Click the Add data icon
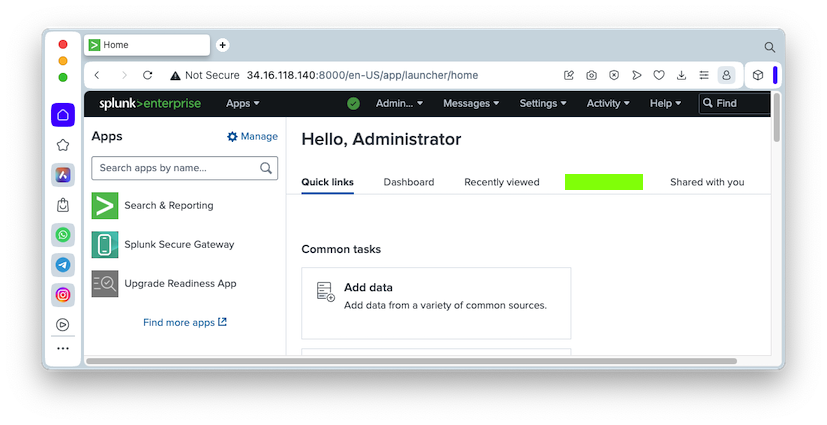This screenshot has height=425, width=827. pyautogui.click(x=325, y=292)
